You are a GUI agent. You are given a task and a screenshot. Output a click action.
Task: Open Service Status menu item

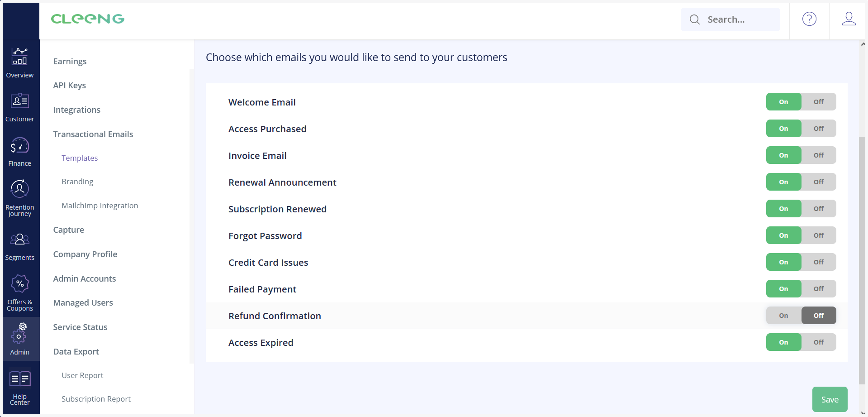point(80,327)
